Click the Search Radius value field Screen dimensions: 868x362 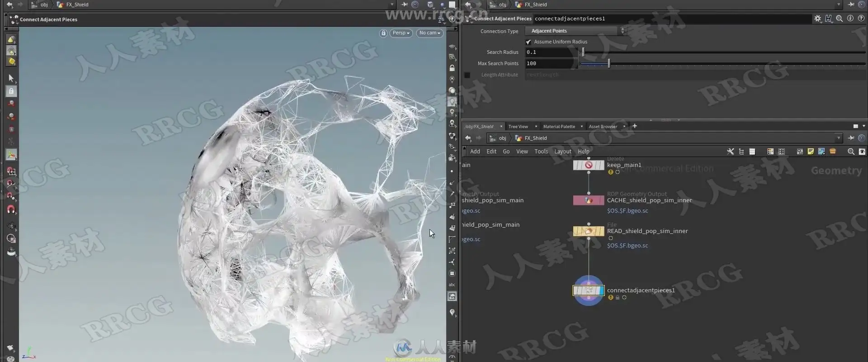(552, 52)
